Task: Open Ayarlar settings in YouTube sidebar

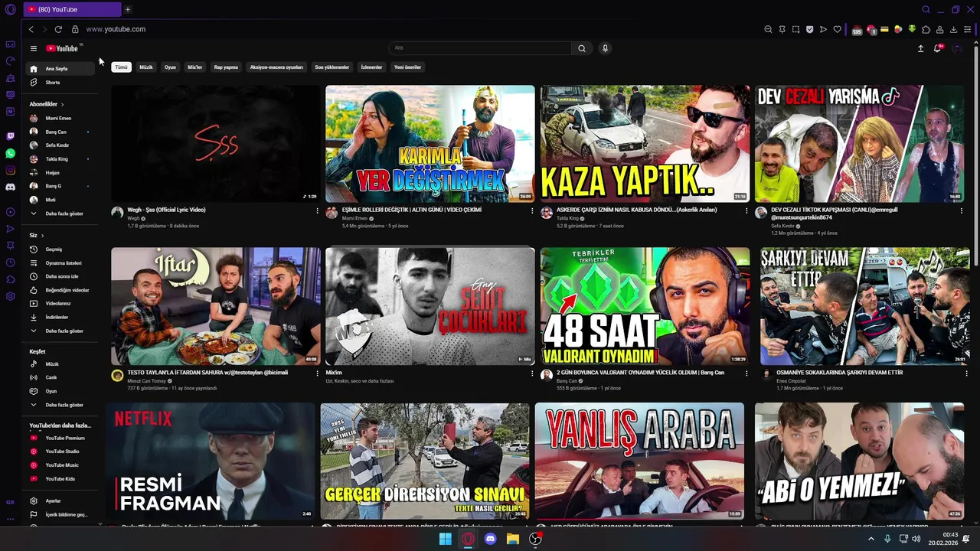Action: tap(61, 501)
